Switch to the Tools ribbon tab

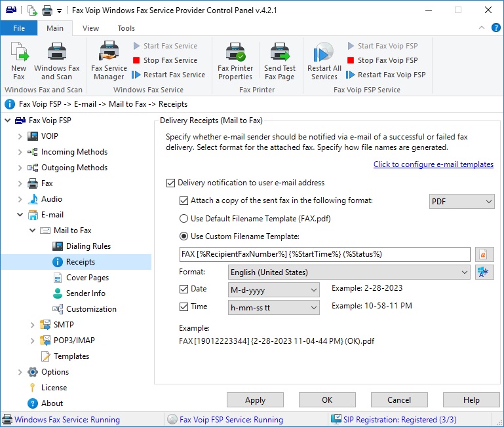[126, 28]
